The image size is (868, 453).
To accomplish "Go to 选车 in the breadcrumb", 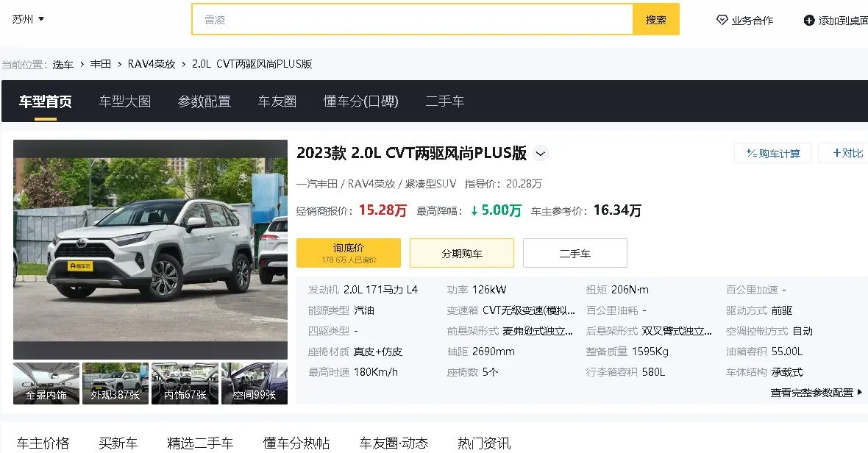I will (x=63, y=64).
